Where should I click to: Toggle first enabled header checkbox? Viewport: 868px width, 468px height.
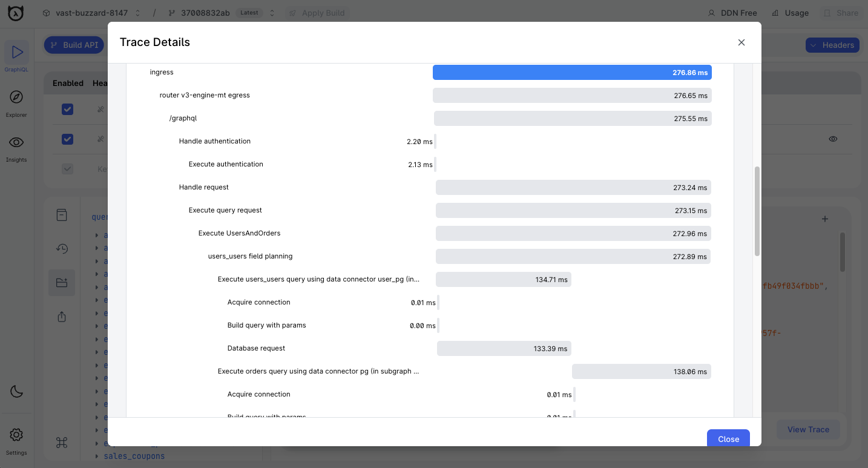coord(67,109)
